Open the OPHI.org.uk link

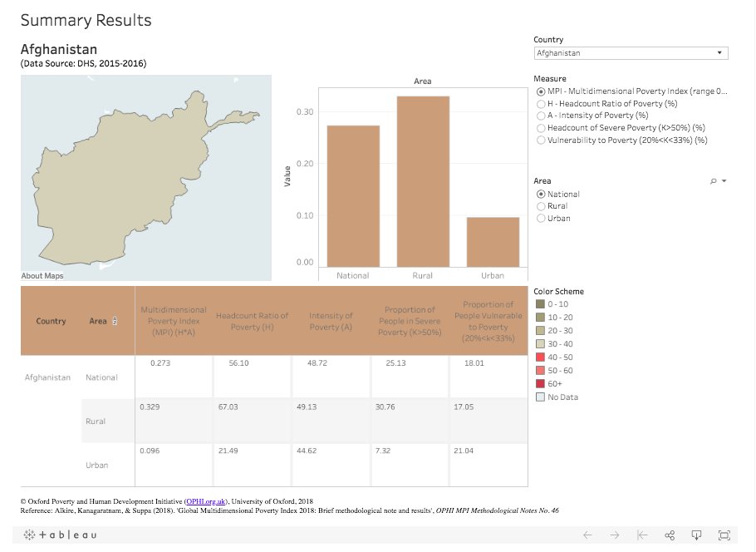[x=205, y=501]
